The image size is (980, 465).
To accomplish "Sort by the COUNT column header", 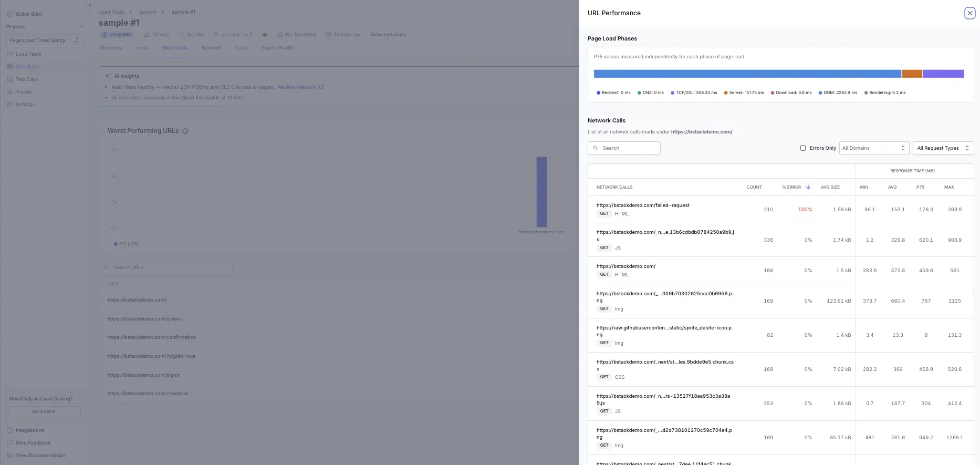I will 754,187.
